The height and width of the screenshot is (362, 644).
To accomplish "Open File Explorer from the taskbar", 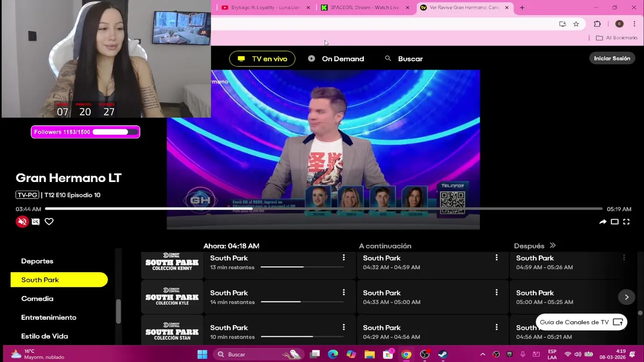I will point(370,354).
